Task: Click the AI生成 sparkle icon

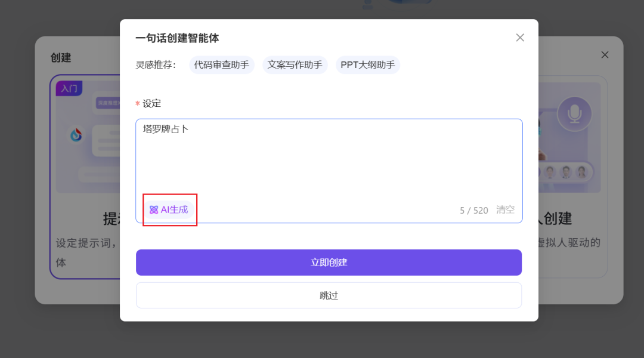Action: tap(153, 209)
